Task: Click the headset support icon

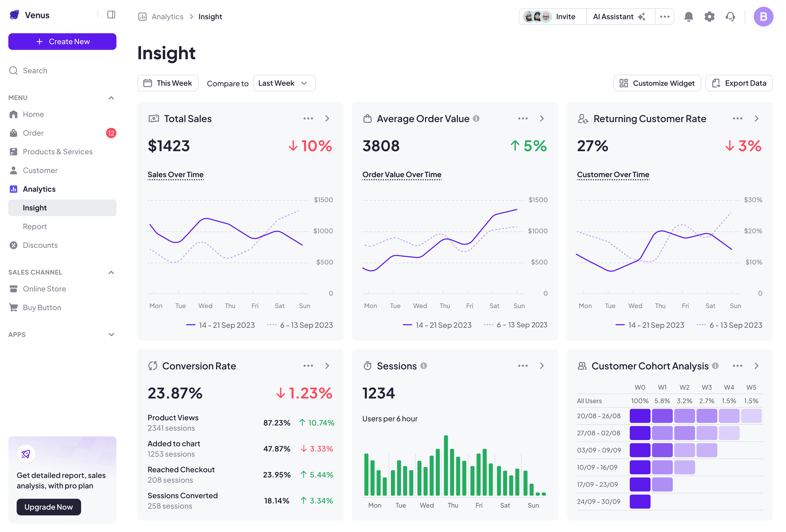Action: pyautogui.click(x=730, y=17)
